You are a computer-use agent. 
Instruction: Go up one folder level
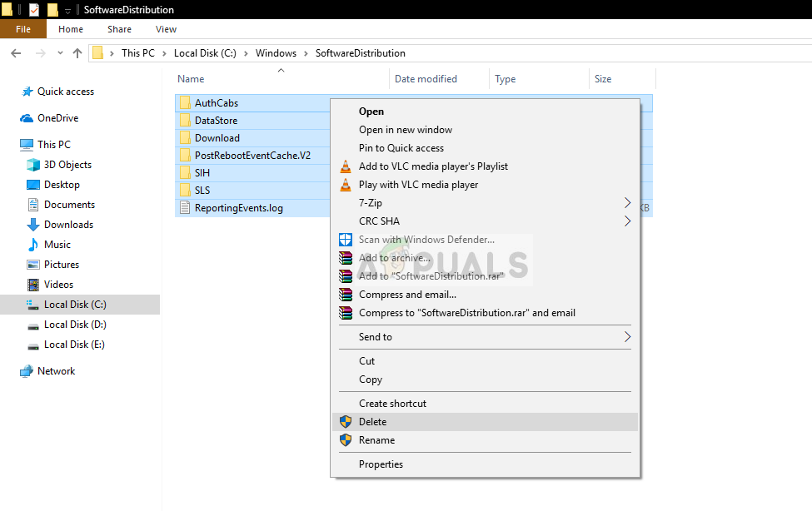(77, 52)
